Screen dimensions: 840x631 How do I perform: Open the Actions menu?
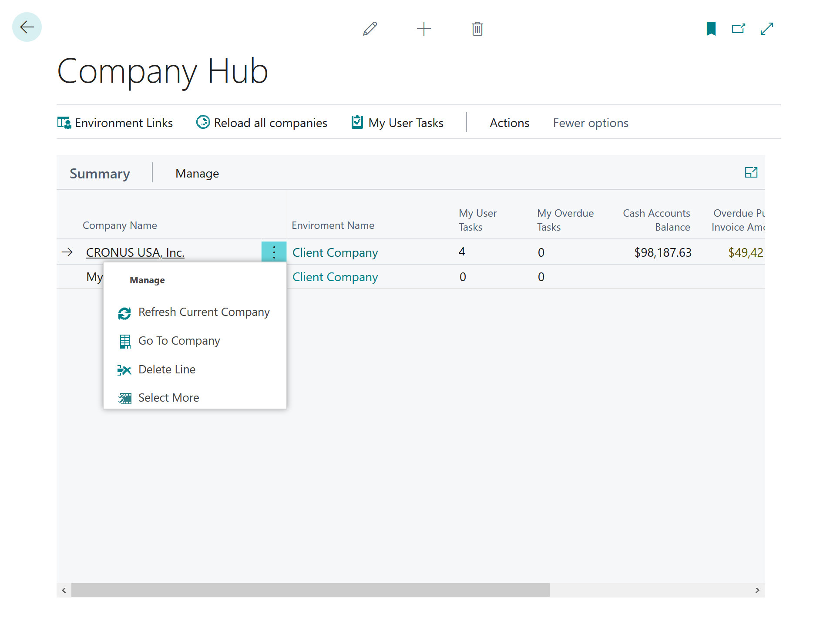[x=509, y=123]
